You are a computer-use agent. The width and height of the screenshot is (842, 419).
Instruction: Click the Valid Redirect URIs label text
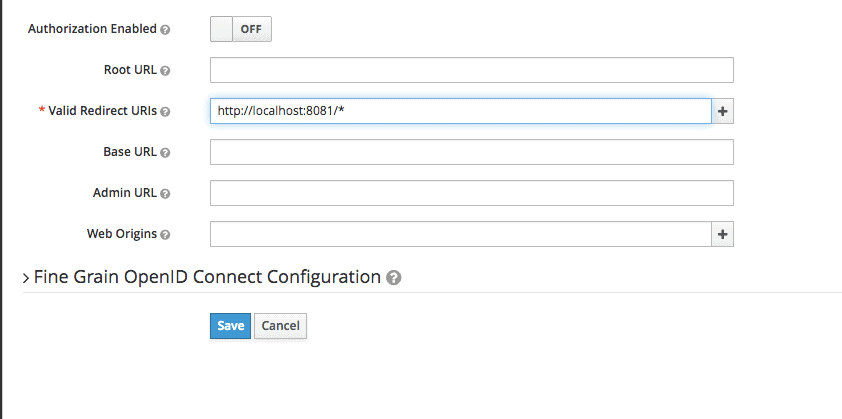pyautogui.click(x=103, y=111)
